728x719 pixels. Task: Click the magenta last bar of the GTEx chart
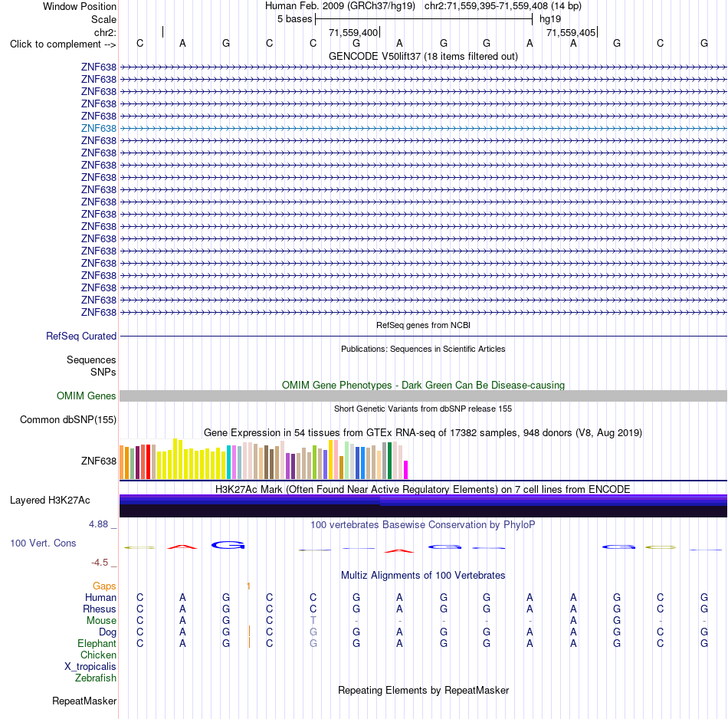tap(405, 470)
